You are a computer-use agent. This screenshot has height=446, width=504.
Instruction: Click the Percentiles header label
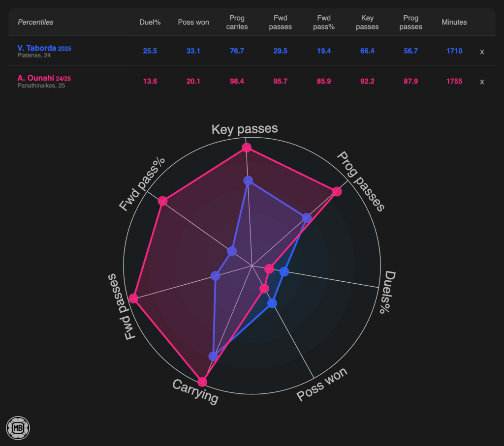[x=35, y=22]
